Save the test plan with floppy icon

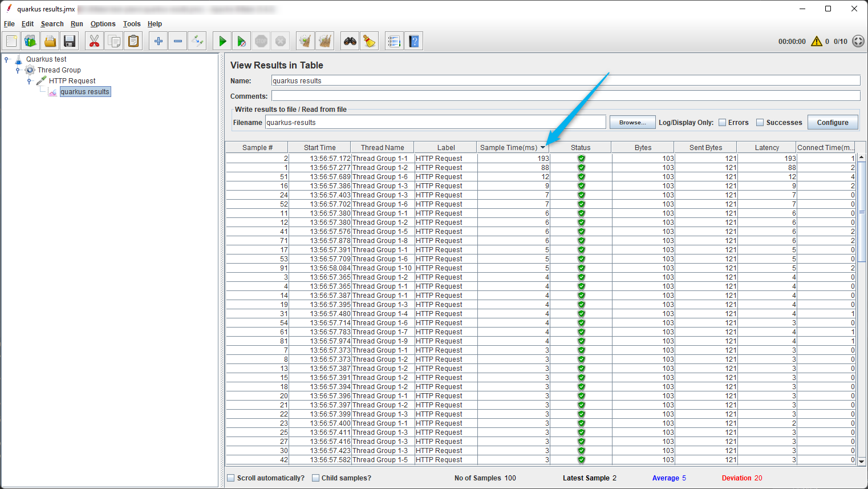[x=70, y=41]
